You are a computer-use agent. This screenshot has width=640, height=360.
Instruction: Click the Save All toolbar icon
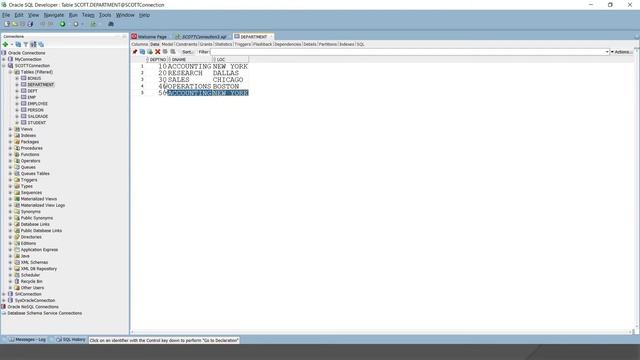pyautogui.click(x=30, y=24)
